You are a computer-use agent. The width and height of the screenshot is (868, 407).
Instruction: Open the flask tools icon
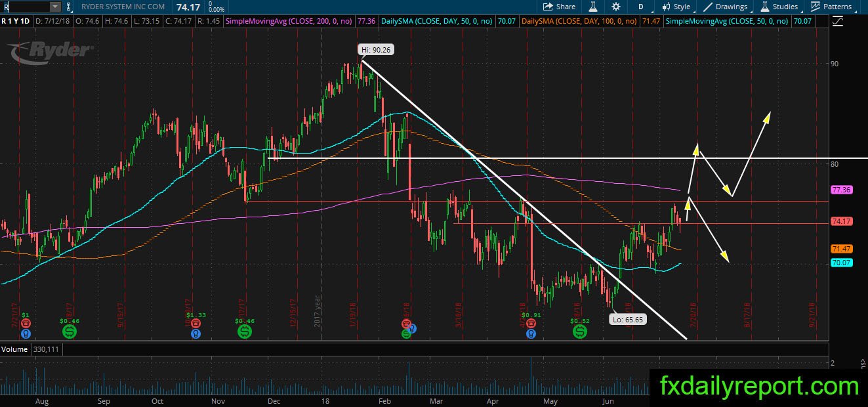[592, 7]
